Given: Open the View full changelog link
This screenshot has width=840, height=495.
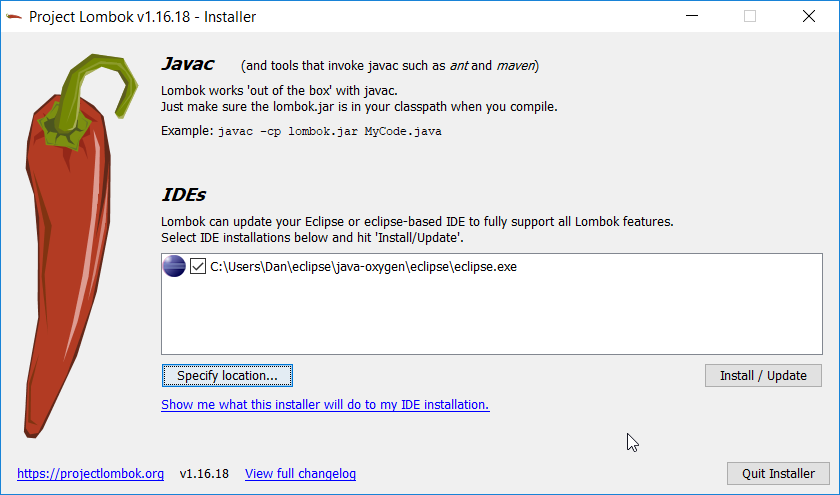Looking at the screenshot, I should pyautogui.click(x=300, y=473).
